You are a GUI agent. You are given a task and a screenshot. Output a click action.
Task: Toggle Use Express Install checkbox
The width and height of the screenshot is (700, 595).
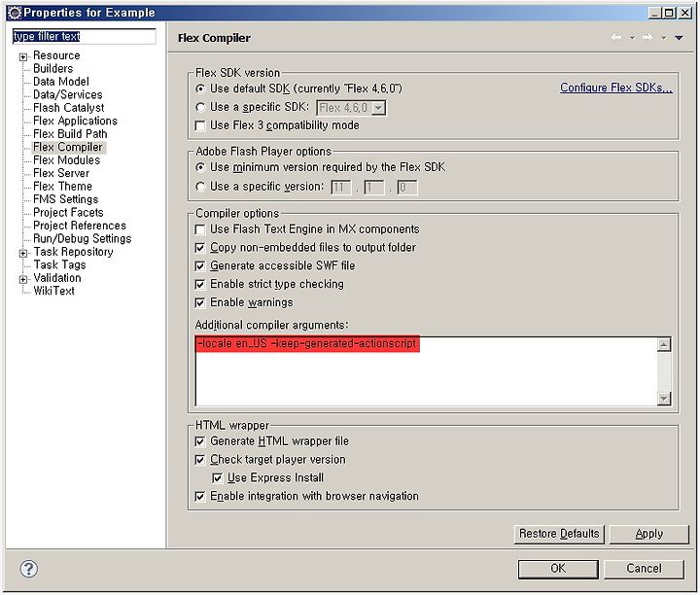pyautogui.click(x=218, y=478)
